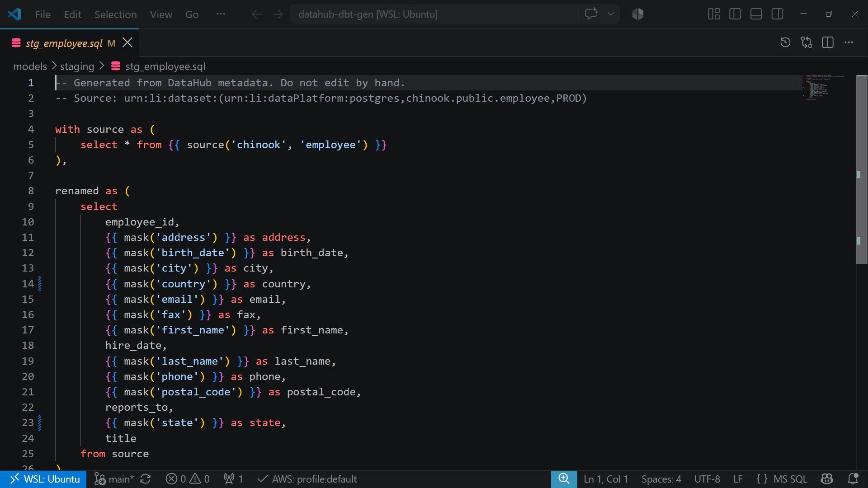Expand the chat dropdown chevron
Image resolution: width=868 pixels, height=488 pixels.
click(x=611, y=14)
